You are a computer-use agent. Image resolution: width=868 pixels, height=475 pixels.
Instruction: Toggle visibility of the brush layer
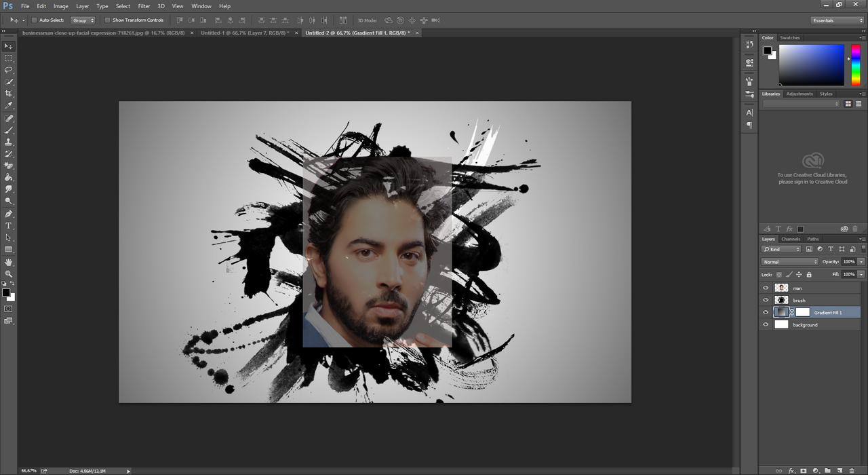click(x=766, y=300)
